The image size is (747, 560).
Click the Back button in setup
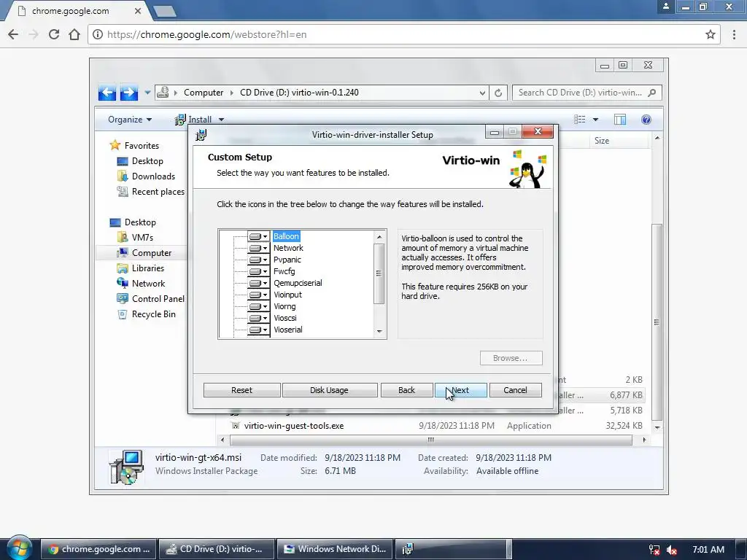406,390
